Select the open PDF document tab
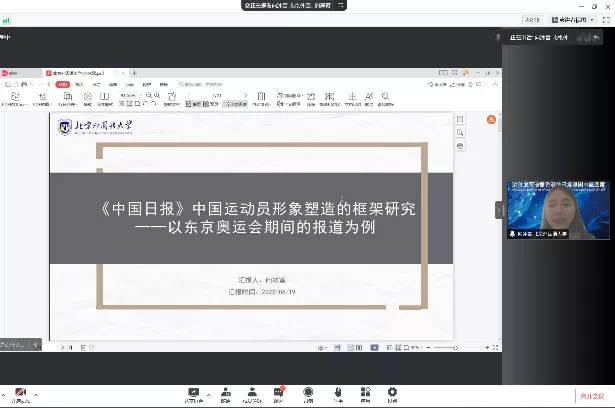The height and width of the screenshot is (408, 615). click(80, 73)
